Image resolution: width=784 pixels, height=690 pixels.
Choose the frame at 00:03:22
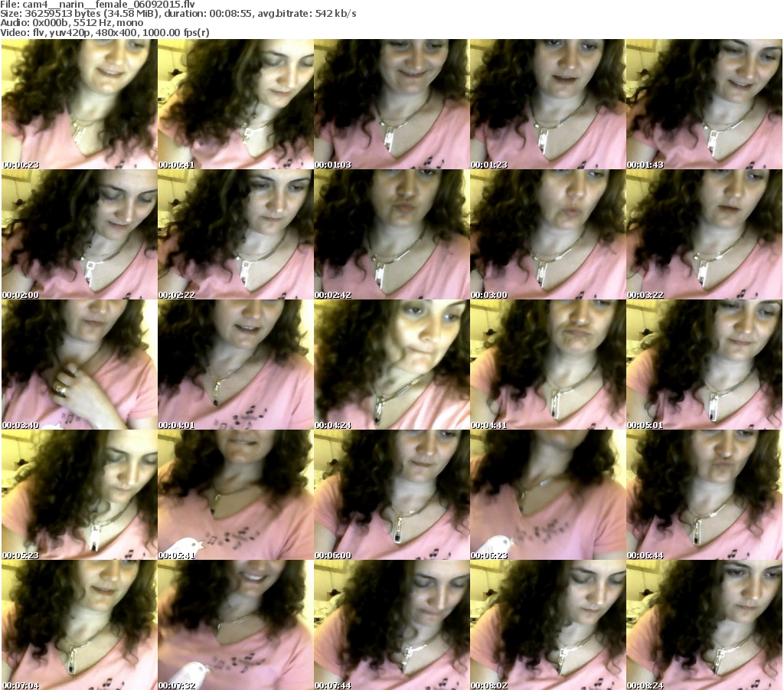[x=704, y=234]
